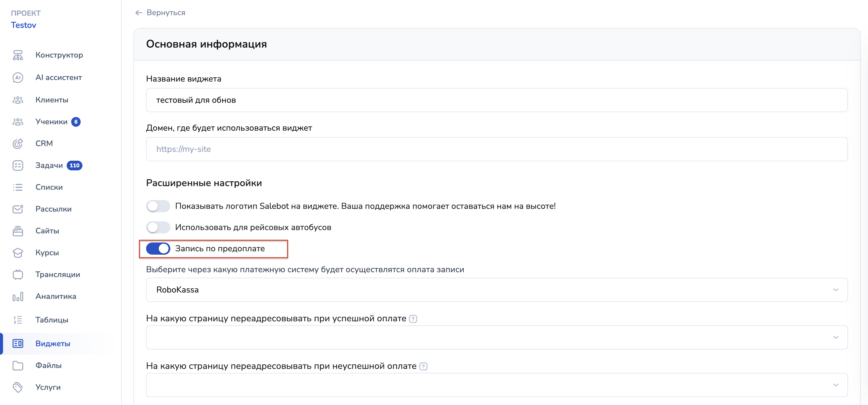Screen dimensions: 868x405
Task: Click the widget domain input field
Action: (x=497, y=149)
